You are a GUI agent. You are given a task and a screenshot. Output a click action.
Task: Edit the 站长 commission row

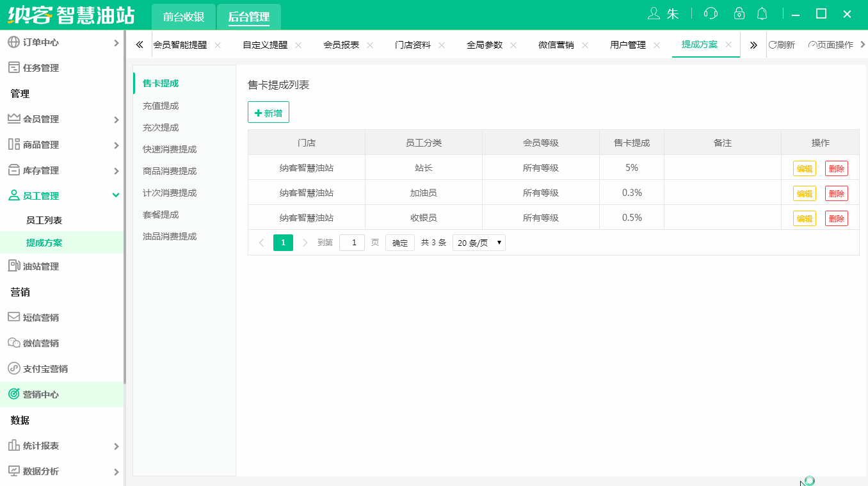[x=804, y=168]
